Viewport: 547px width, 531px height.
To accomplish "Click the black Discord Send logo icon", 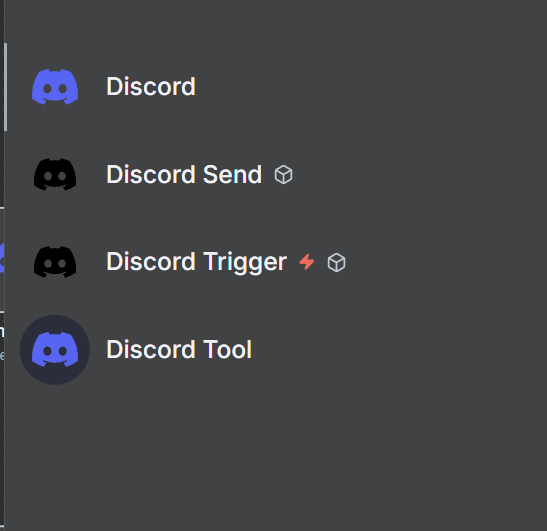I will click(x=55, y=174).
